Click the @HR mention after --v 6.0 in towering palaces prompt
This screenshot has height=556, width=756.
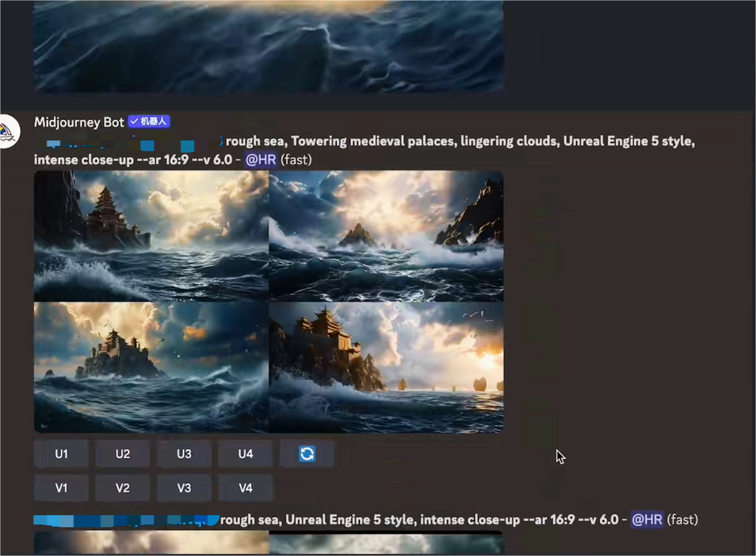pos(260,160)
